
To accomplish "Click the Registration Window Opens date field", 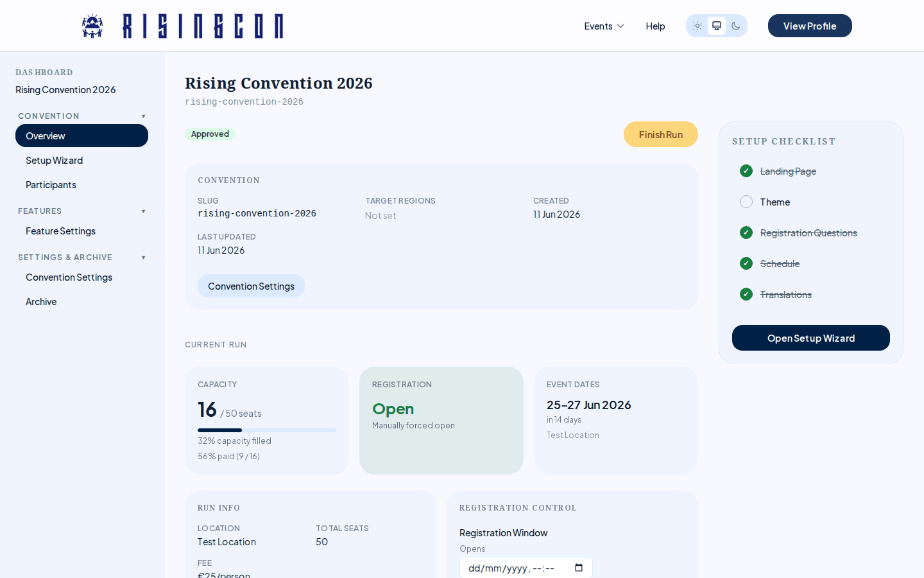I will tap(526, 568).
